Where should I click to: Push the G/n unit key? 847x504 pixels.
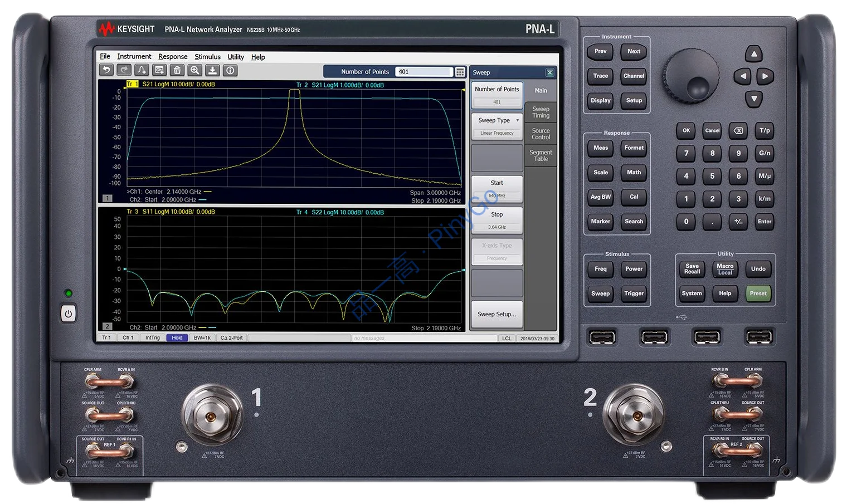pos(765,153)
